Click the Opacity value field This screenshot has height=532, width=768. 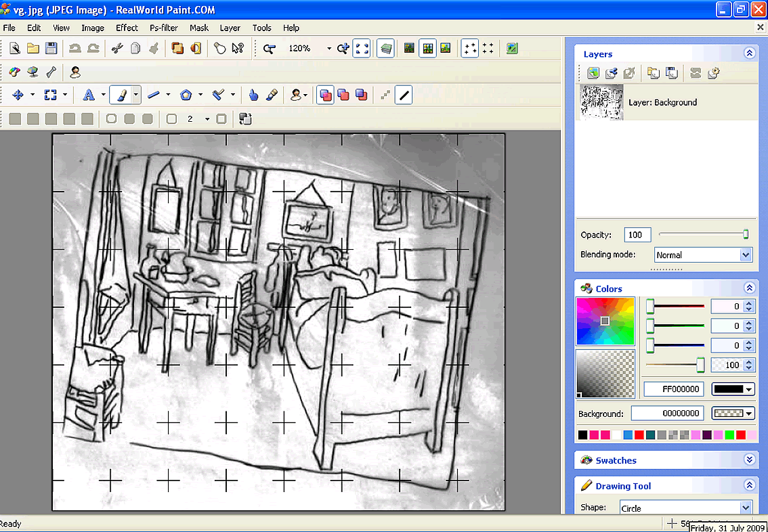coord(637,234)
